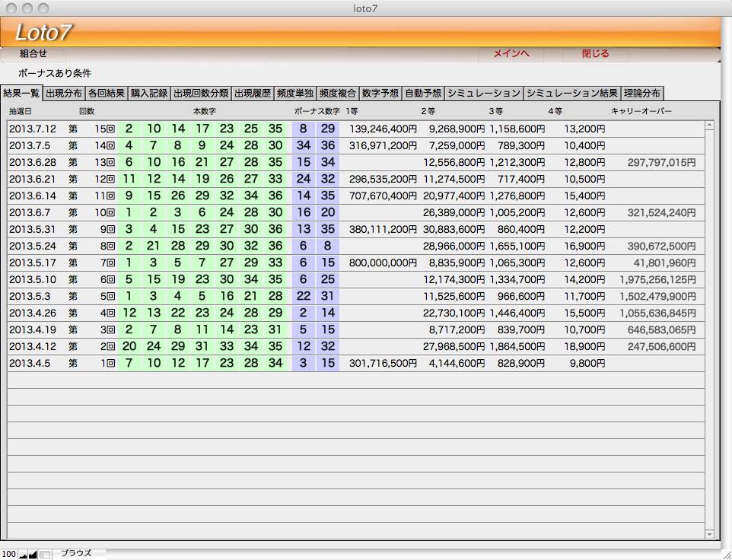Click the 組合せ button
Screen dimensions: 732x560
click(x=33, y=54)
